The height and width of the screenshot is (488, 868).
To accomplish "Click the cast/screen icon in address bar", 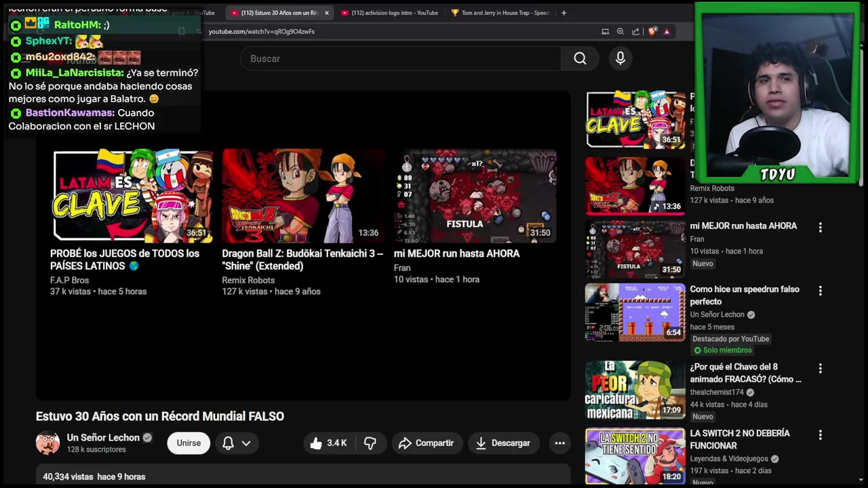I will tap(605, 31).
